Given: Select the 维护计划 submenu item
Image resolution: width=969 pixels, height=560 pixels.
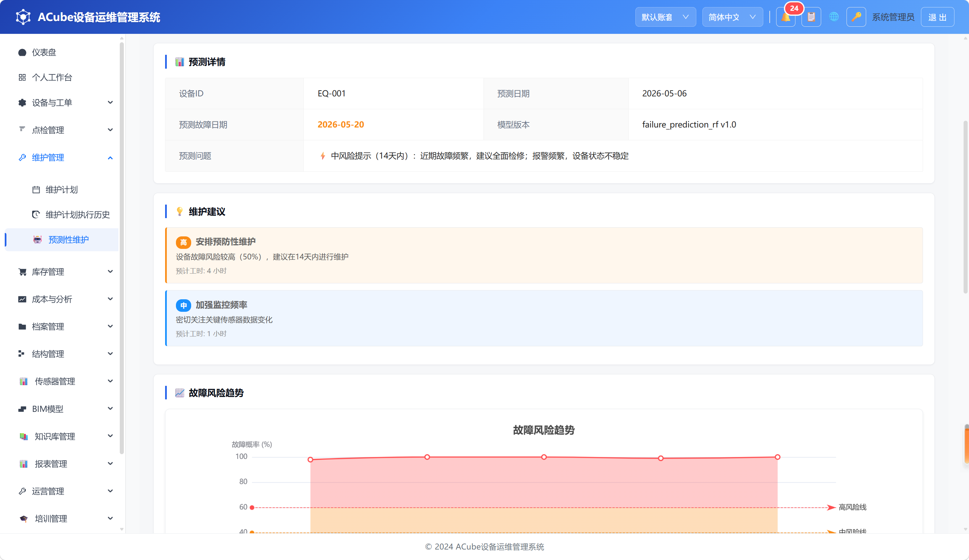Looking at the screenshot, I should pos(62,189).
